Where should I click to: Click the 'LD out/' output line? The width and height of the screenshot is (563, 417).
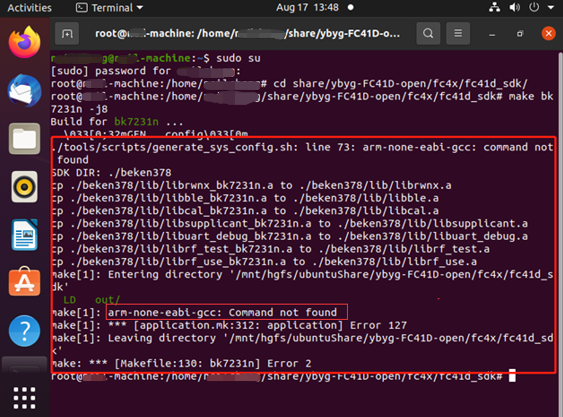92,300
